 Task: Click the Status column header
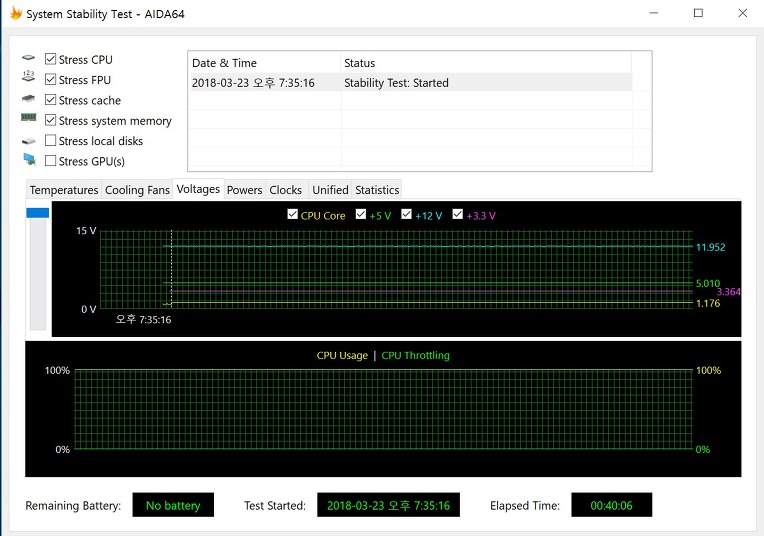tap(486, 63)
